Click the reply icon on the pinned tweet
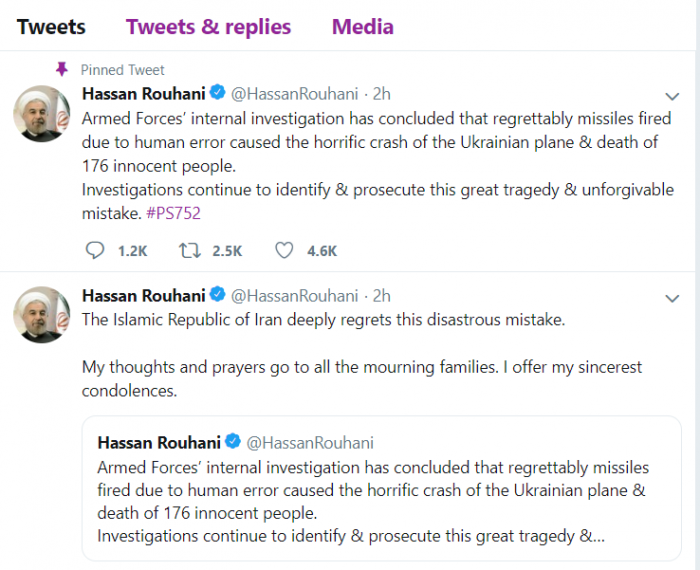The image size is (700, 570). [95, 250]
